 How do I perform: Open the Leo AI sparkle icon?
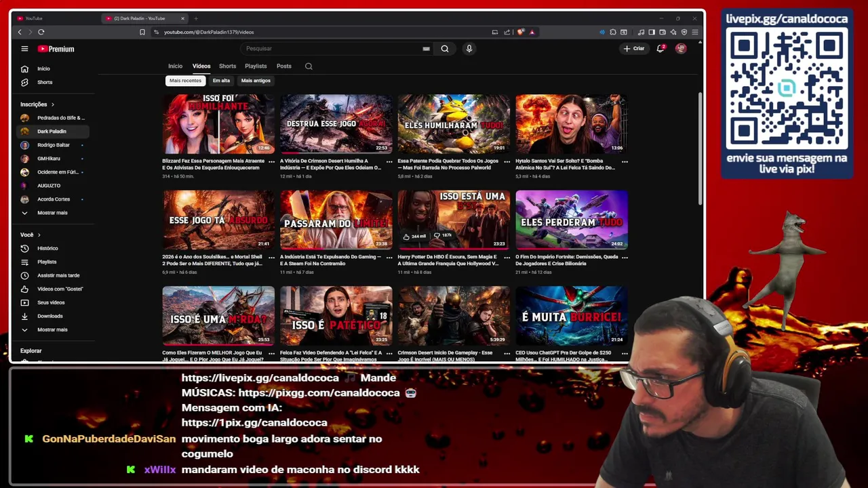[x=673, y=32]
